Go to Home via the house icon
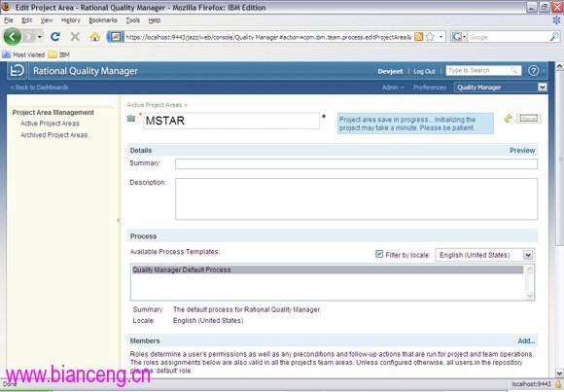 [95, 37]
